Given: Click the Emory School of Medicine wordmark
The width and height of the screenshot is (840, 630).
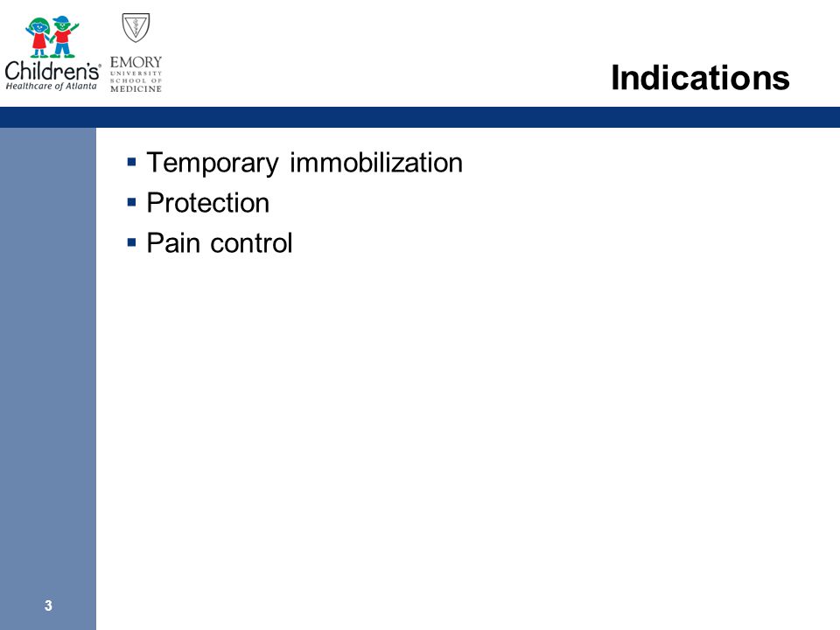Looking at the screenshot, I should [x=136, y=73].
